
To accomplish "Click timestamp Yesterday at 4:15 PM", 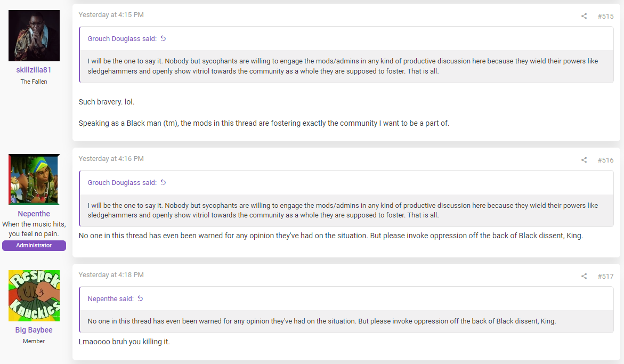I will pos(111,15).
